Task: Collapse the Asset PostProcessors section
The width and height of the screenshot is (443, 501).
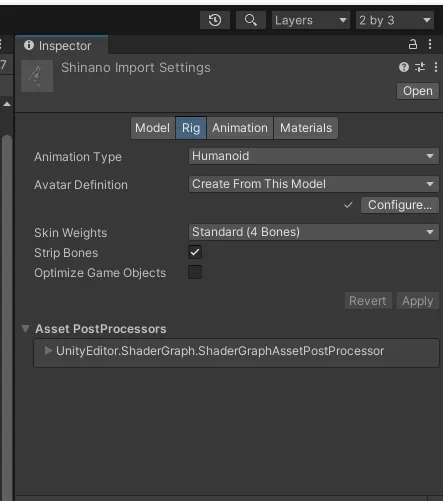Action: [x=25, y=329]
